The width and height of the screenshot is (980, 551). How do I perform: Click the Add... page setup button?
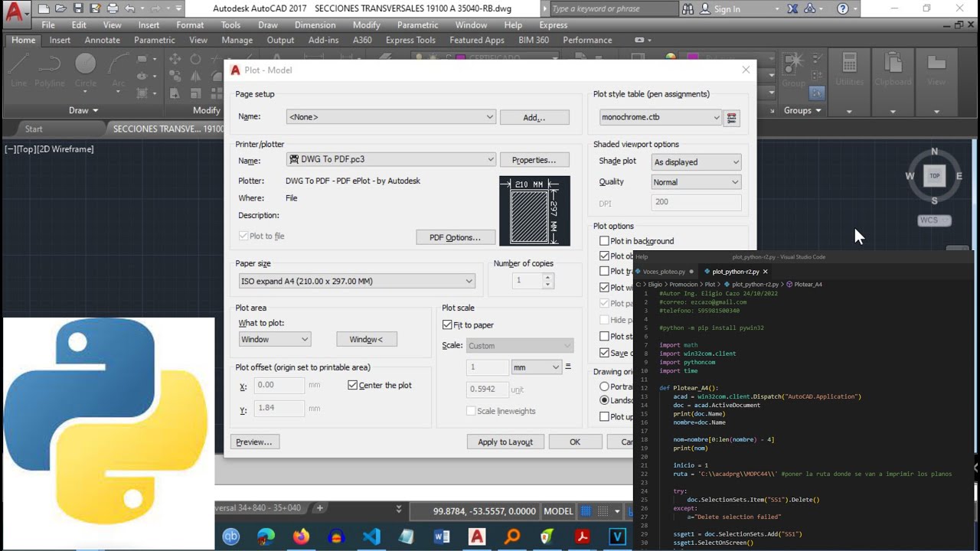tap(534, 118)
